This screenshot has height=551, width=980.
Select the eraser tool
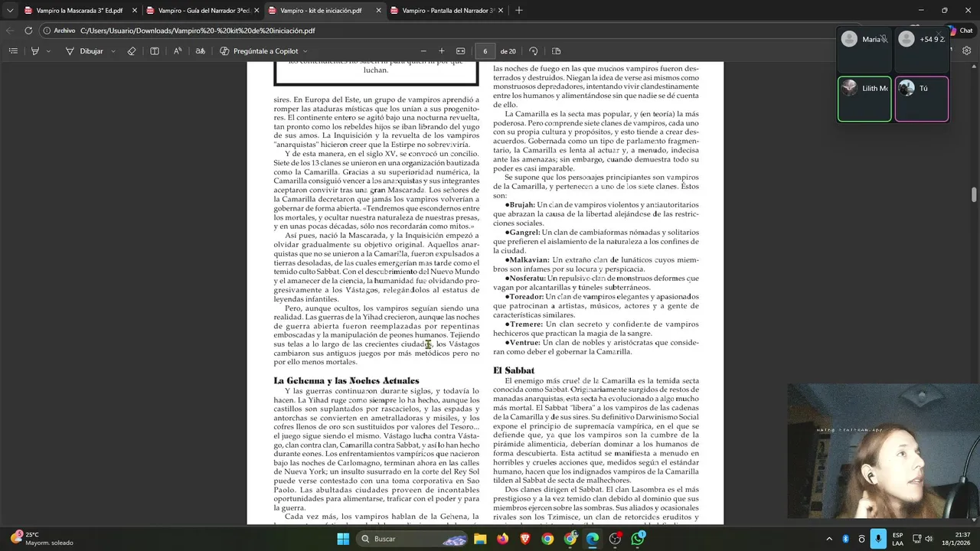(x=132, y=51)
